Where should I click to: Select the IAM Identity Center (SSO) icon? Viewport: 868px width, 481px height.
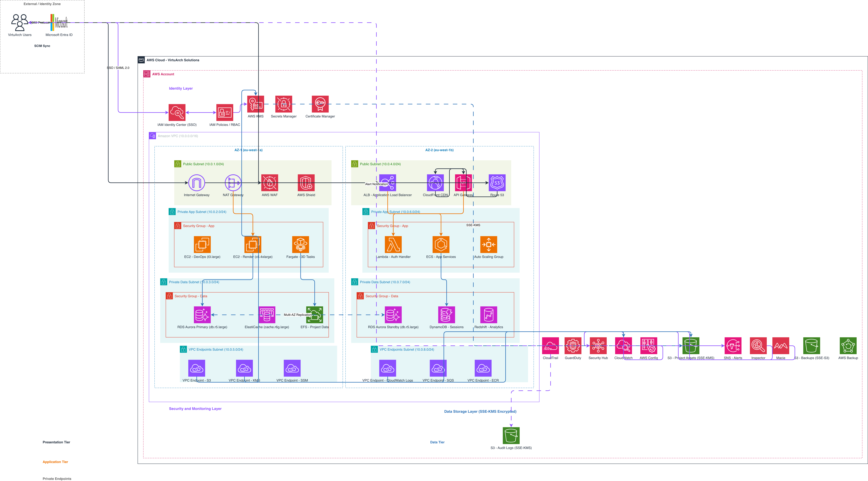click(x=177, y=113)
